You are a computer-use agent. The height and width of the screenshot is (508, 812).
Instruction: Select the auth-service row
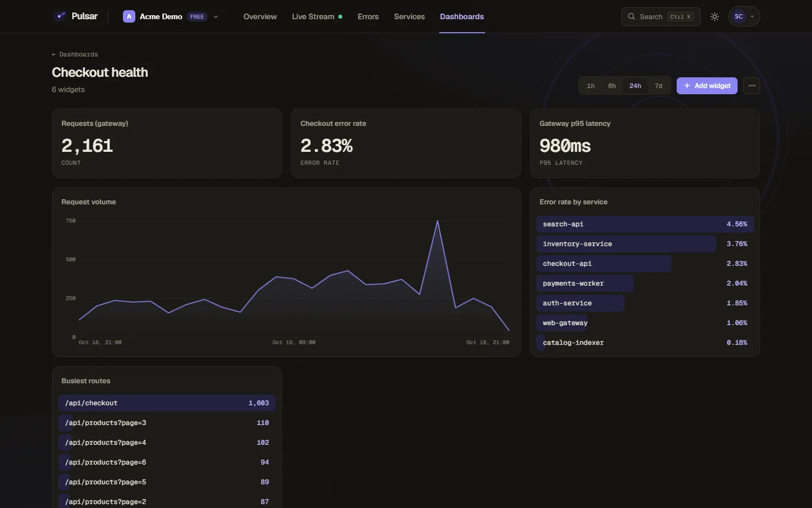tap(645, 303)
